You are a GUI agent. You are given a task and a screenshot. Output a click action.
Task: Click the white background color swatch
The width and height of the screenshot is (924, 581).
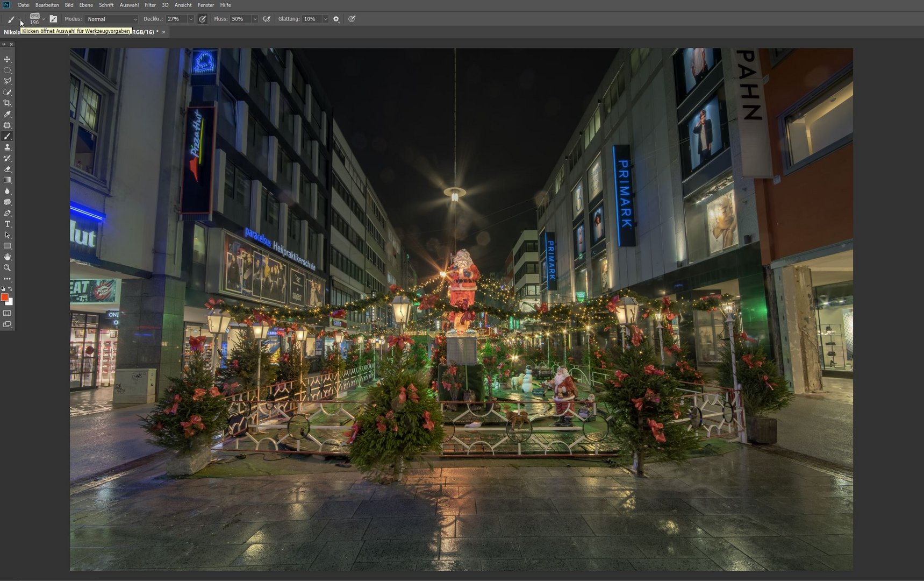coord(10,302)
